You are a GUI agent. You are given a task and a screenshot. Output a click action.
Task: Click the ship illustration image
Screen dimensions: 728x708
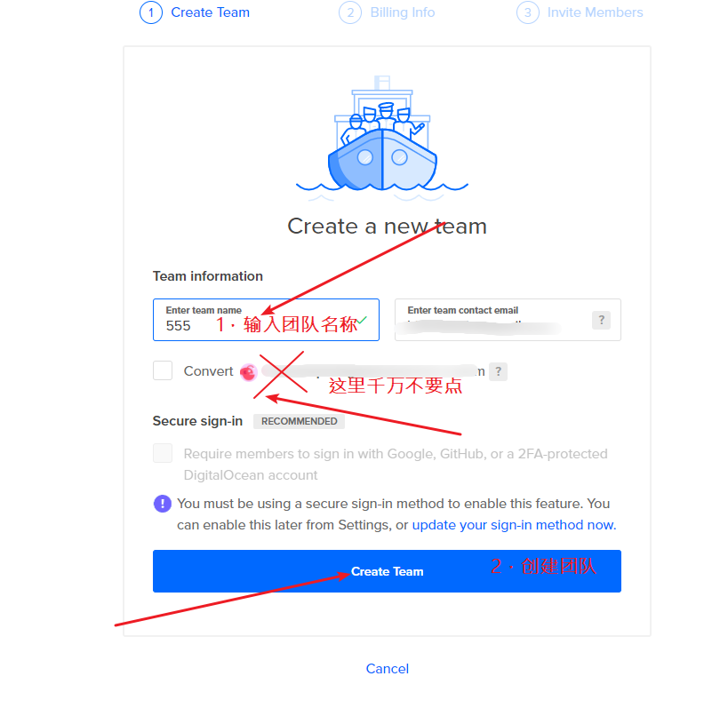382,139
